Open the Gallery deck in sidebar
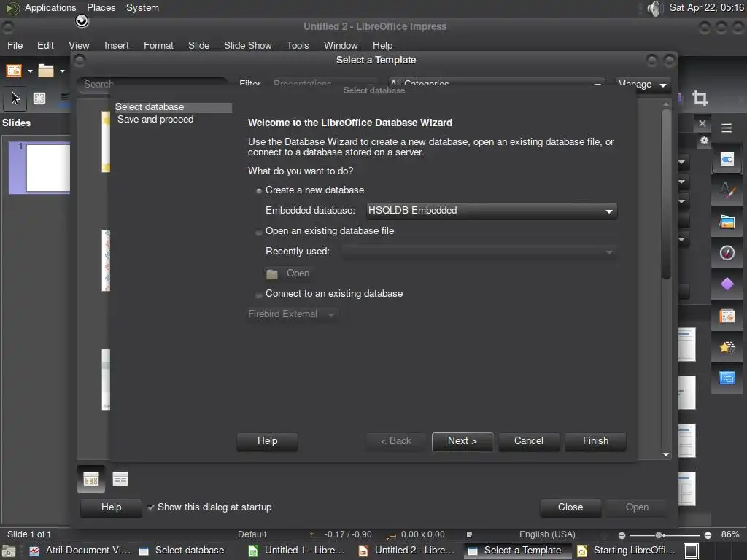This screenshot has width=747, height=560. tap(727, 222)
